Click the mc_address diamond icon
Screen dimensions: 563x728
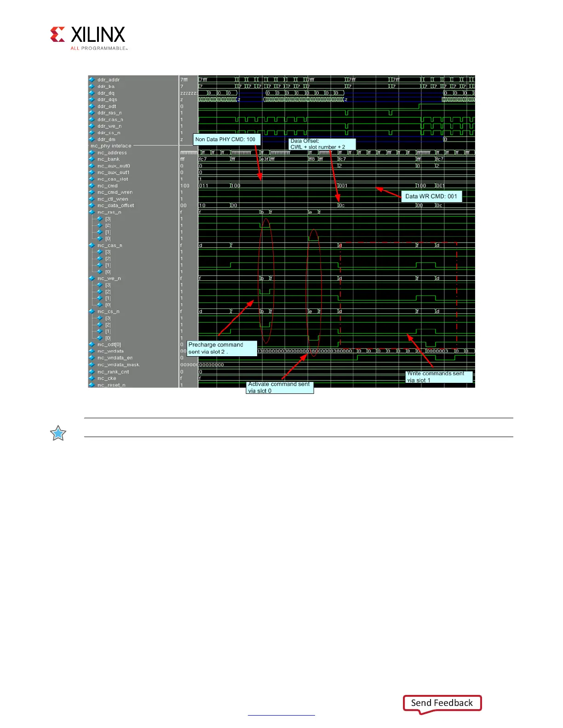[92, 153]
